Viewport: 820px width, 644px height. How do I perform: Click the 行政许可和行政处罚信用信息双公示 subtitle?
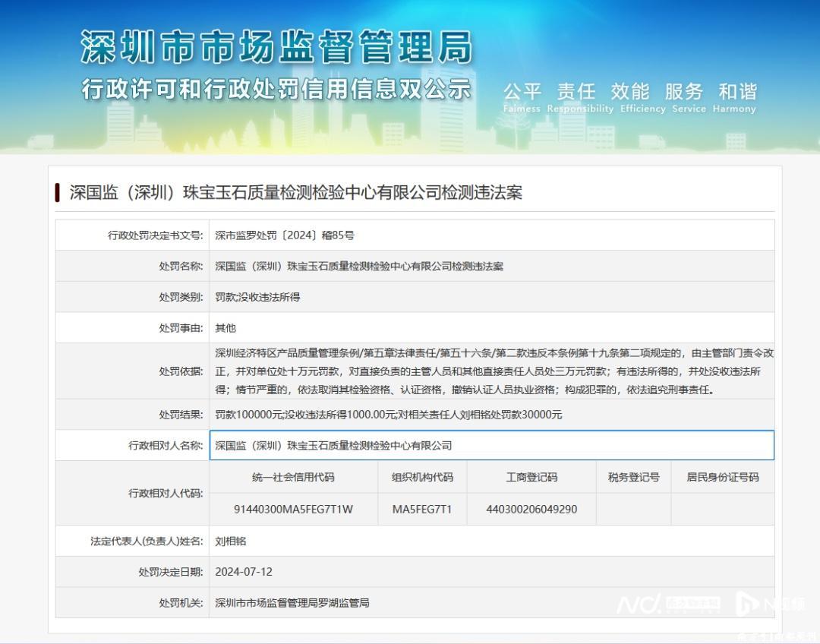(x=276, y=90)
